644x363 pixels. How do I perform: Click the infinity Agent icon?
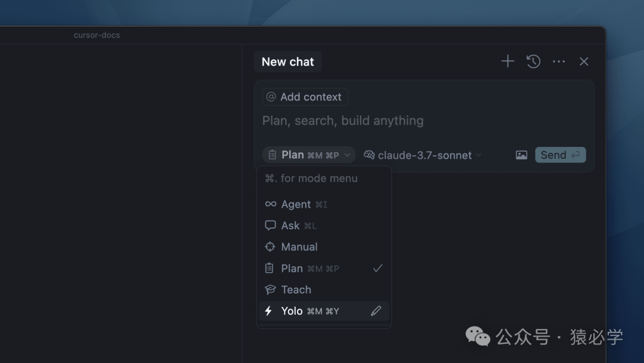coord(271,204)
